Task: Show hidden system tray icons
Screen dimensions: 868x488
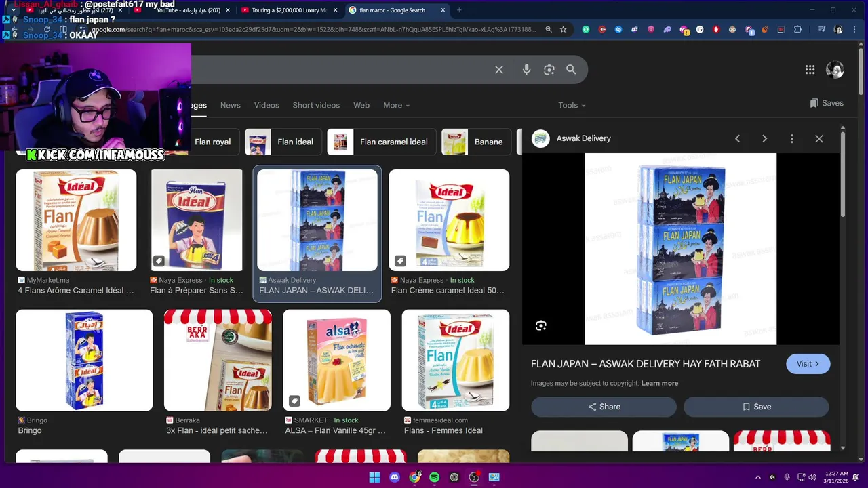Action: (758, 477)
